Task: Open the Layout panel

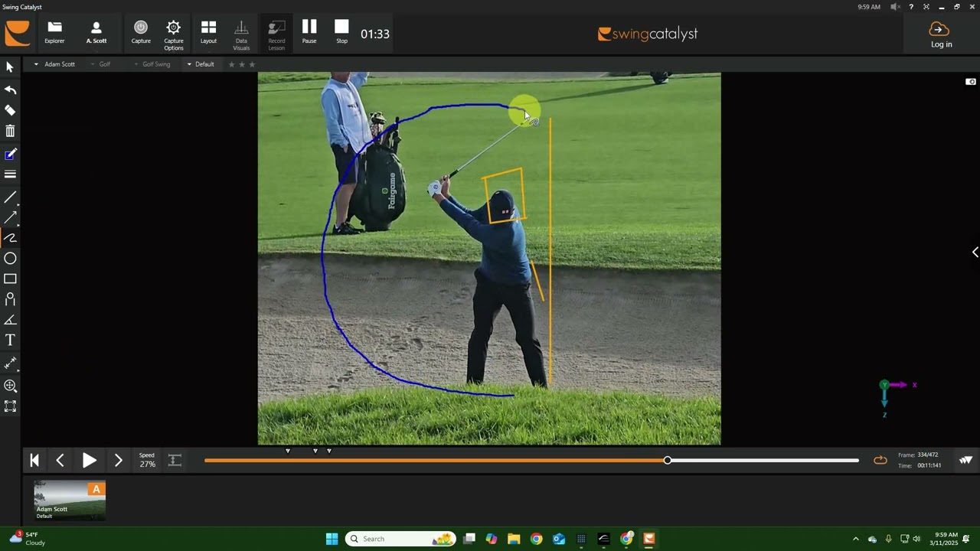Action: coord(208,34)
